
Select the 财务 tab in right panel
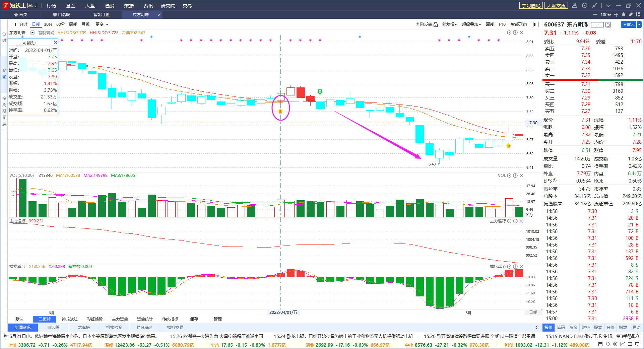point(586,328)
